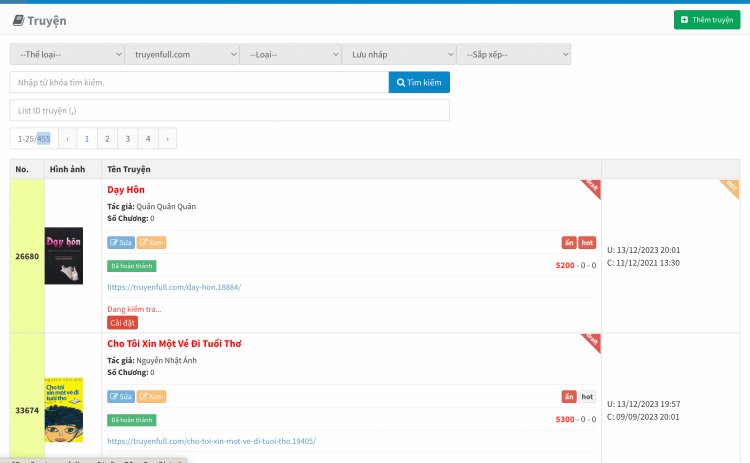Toggle hot flag for Dạy Hôn

point(587,242)
